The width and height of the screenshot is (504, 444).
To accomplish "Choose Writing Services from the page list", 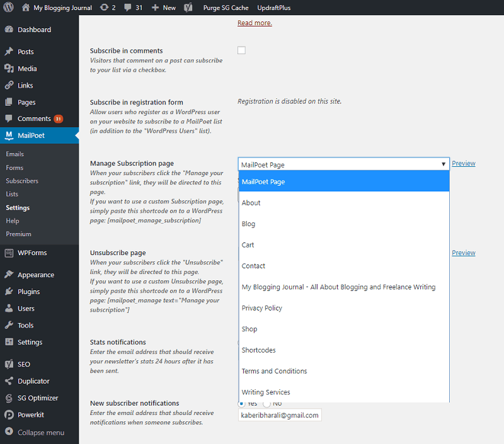I will (344, 392).
